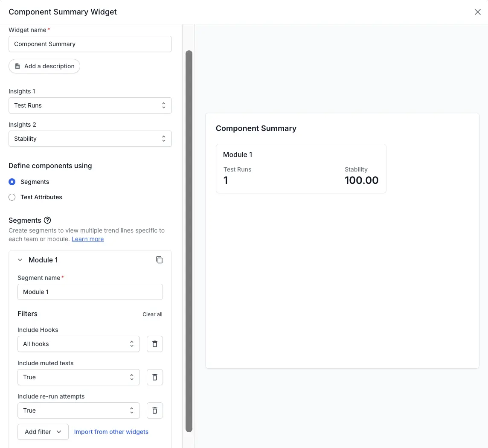Image resolution: width=488 pixels, height=448 pixels.
Task: Open the Learn more link
Action: pyautogui.click(x=87, y=239)
